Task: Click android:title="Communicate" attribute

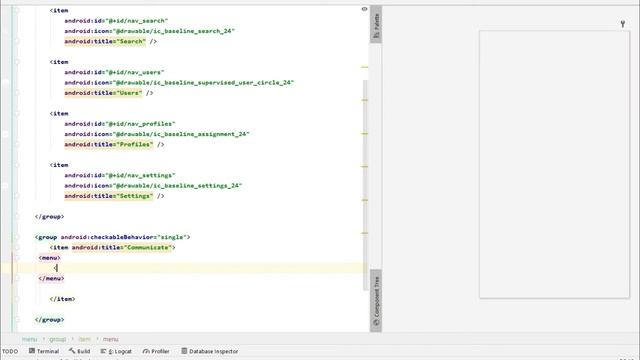Action: coord(122,247)
